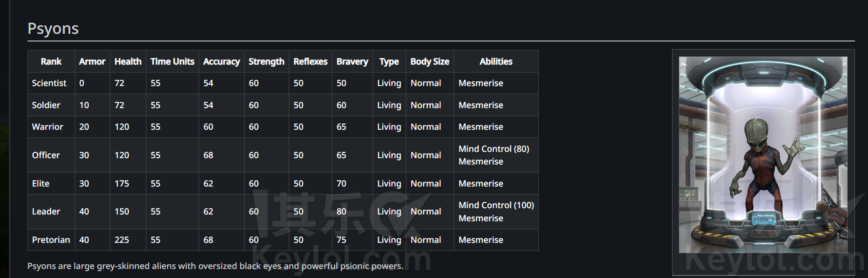Click the Psyons description text below table
The width and height of the screenshot is (868, 278).
click(215, 266)
